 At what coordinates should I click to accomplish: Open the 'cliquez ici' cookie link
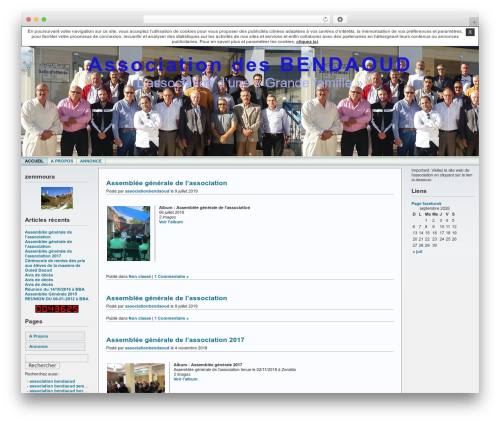coord(307,42)
